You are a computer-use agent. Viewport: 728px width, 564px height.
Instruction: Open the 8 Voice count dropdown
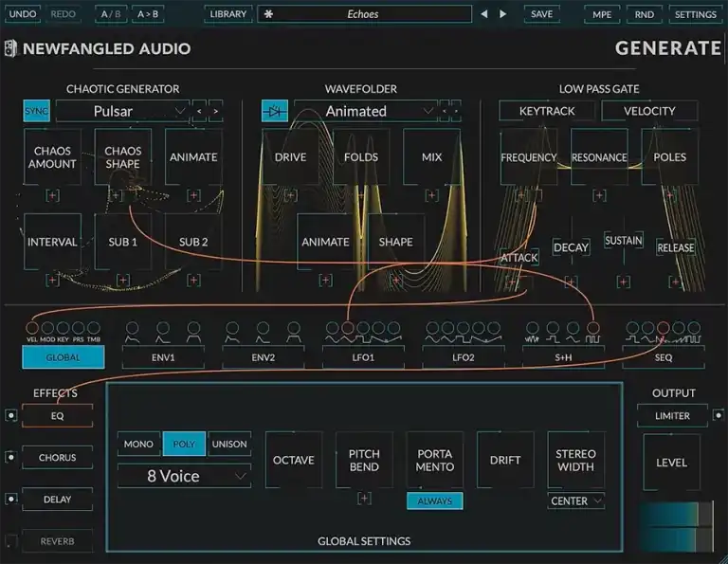[x=184, y=476]
